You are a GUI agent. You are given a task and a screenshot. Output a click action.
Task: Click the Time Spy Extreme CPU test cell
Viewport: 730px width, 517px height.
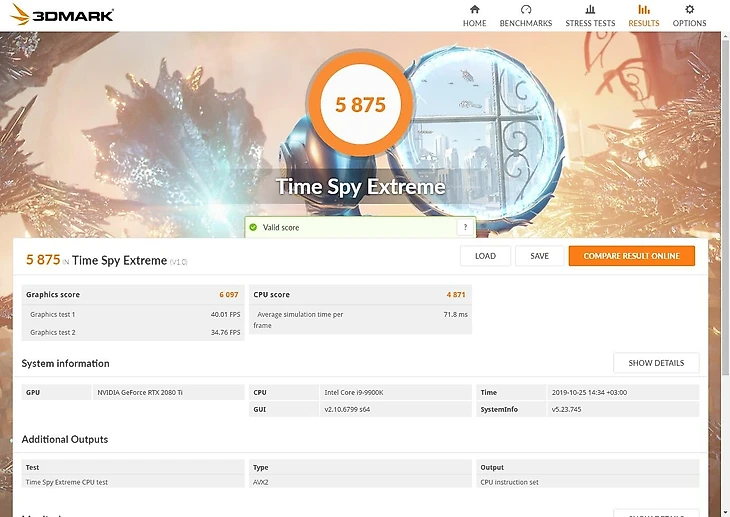coord(133,482)
